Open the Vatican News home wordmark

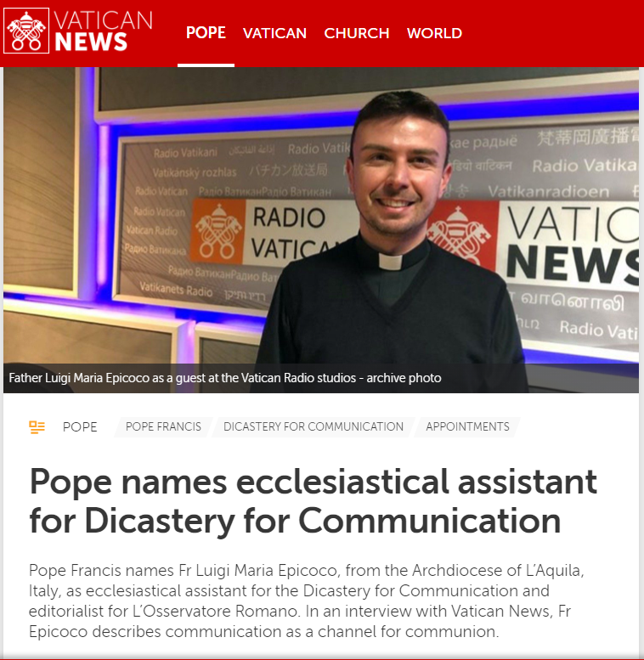pyautogui.click(x=103, y=31)
